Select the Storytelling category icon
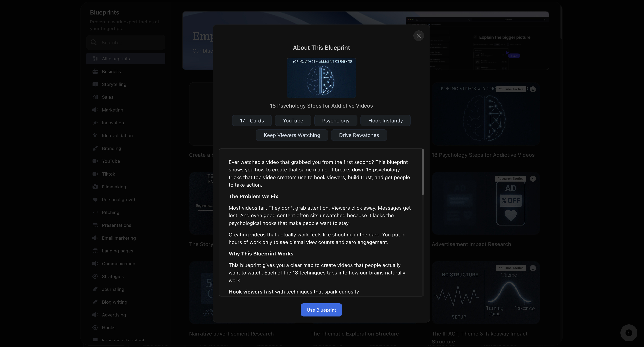This screenshot has width=644, height=347. [95, 84]
